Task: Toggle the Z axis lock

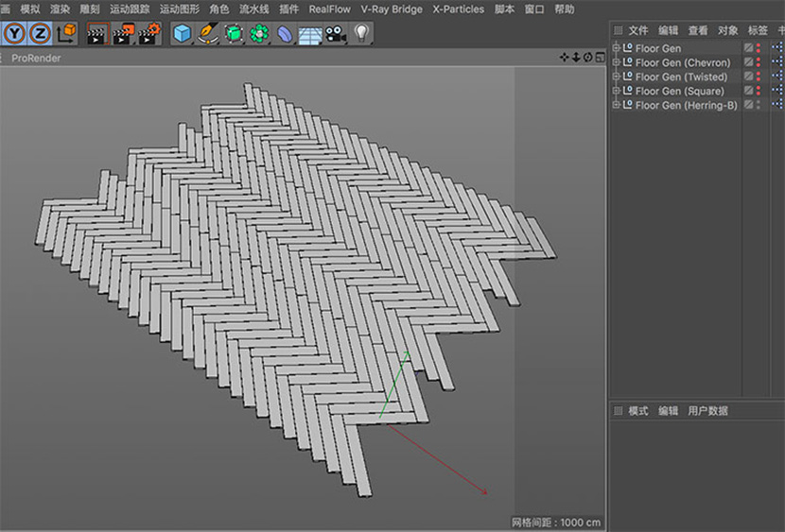Action: [40, 33]
